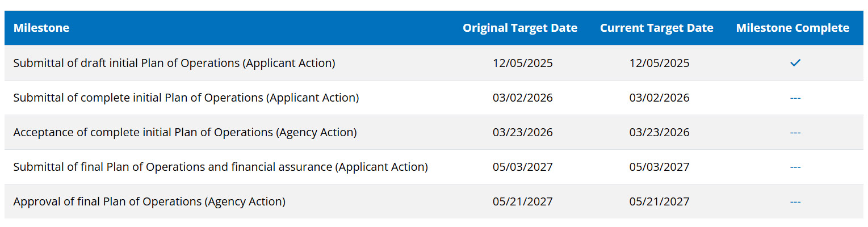Click Current Target Date 05/03/2027 cell

coord(659,167)
